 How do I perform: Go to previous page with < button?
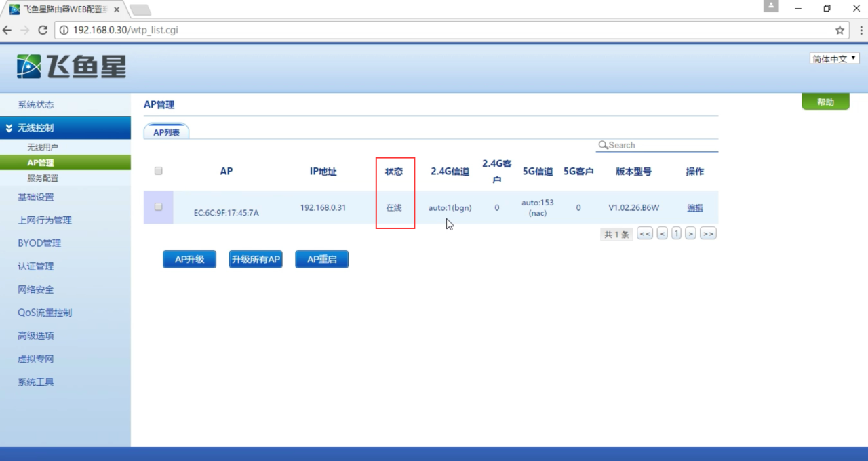pos(663,234)
